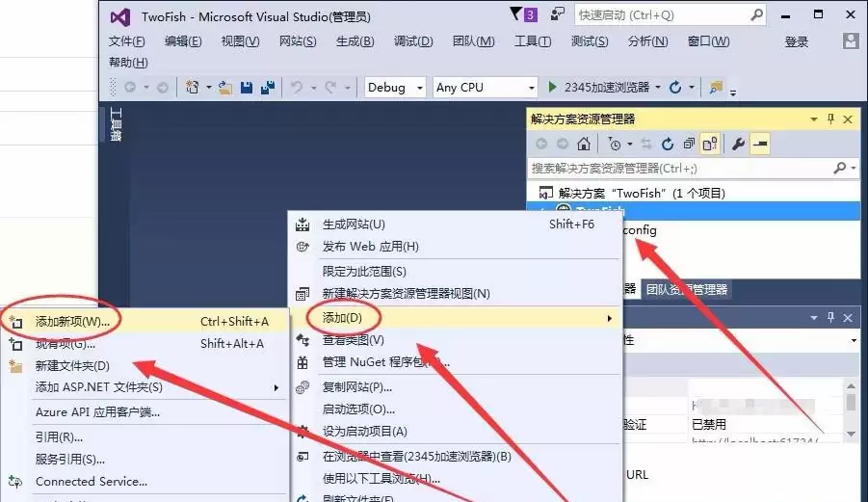The image size is (868, 502).
Task: Click the Navigate Backward toolbar icon
Action: click(130, 88)
